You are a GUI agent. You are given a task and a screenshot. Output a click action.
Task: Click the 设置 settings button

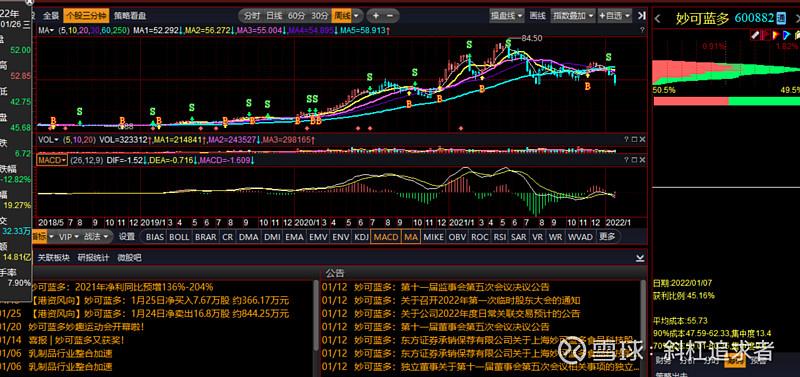(x=127, y=237)
